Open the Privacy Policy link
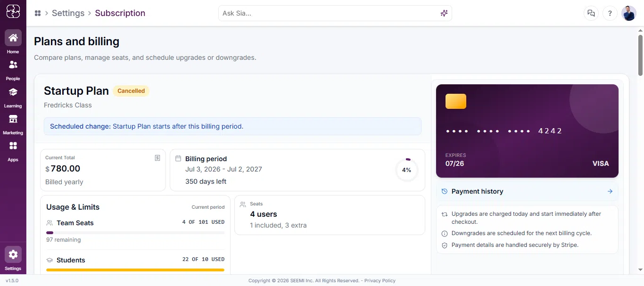Screen dimensions: 644x286 click(380, 281)
